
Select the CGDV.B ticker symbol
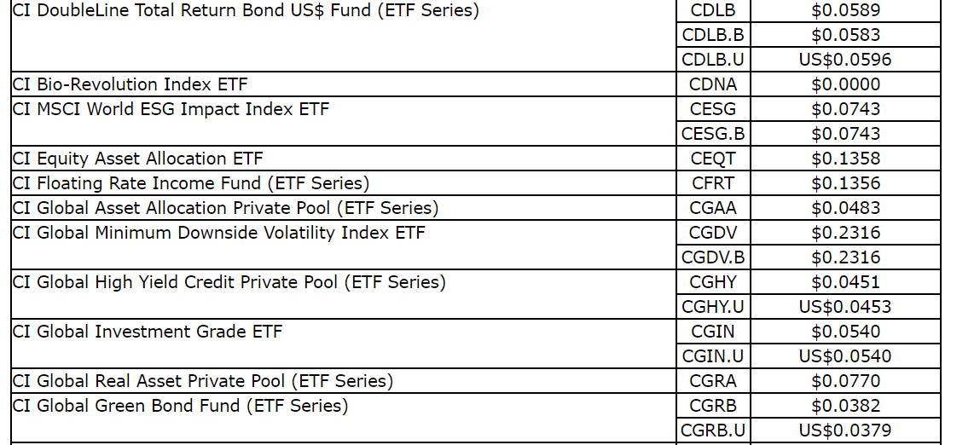[713, 257]
